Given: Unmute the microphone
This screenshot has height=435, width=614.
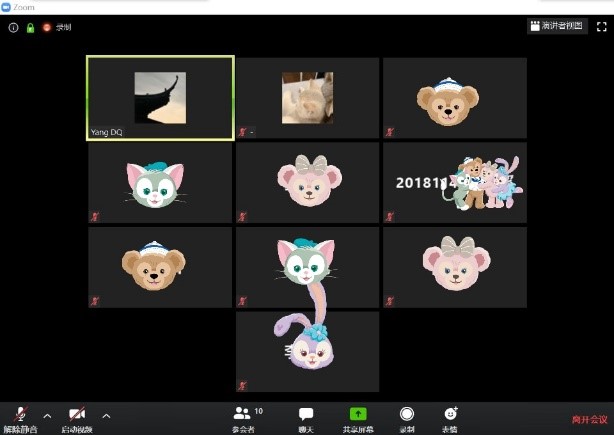Looking at the screenshot, I should [x=20, y=417].
